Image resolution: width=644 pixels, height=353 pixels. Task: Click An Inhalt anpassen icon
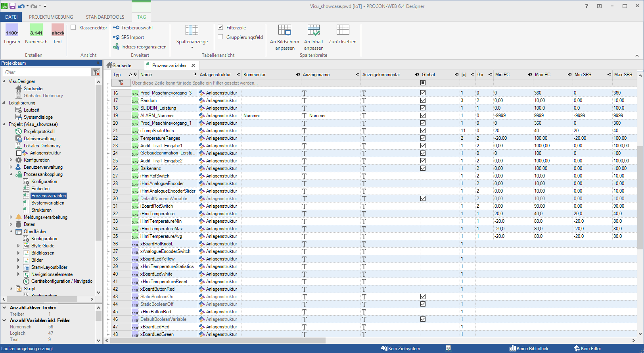[x=313, y=31]
